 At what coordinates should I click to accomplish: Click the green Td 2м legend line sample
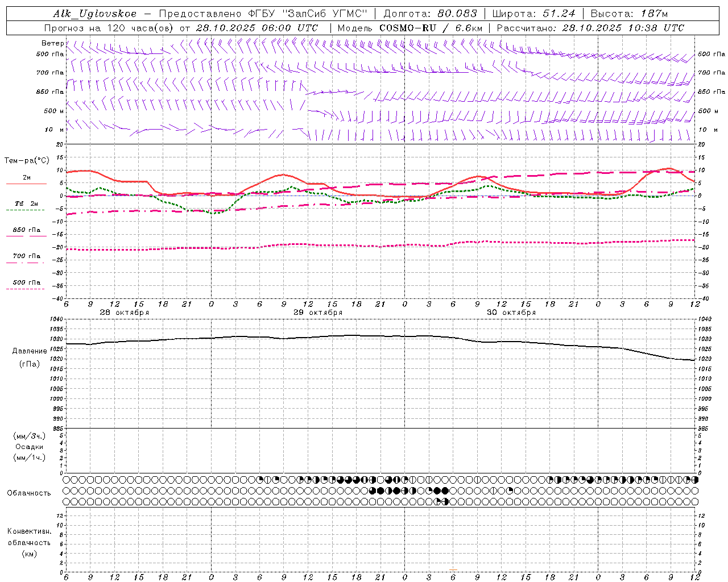[25, 210]
